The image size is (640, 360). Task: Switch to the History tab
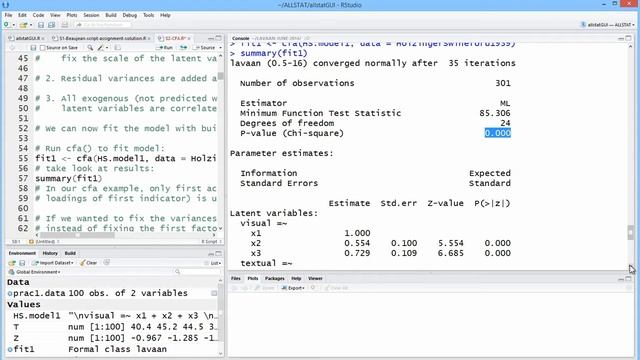click(x=50, y=253)
